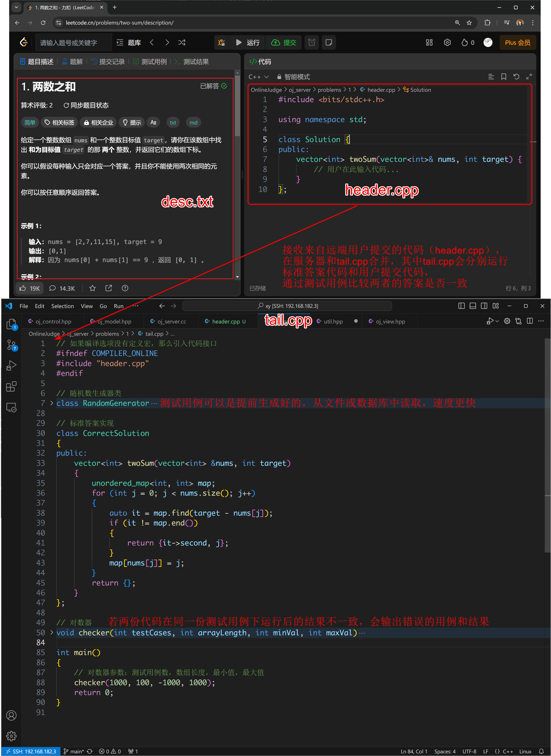
Task: Run the code using the 运行 play button
Action: pos(247,42)
